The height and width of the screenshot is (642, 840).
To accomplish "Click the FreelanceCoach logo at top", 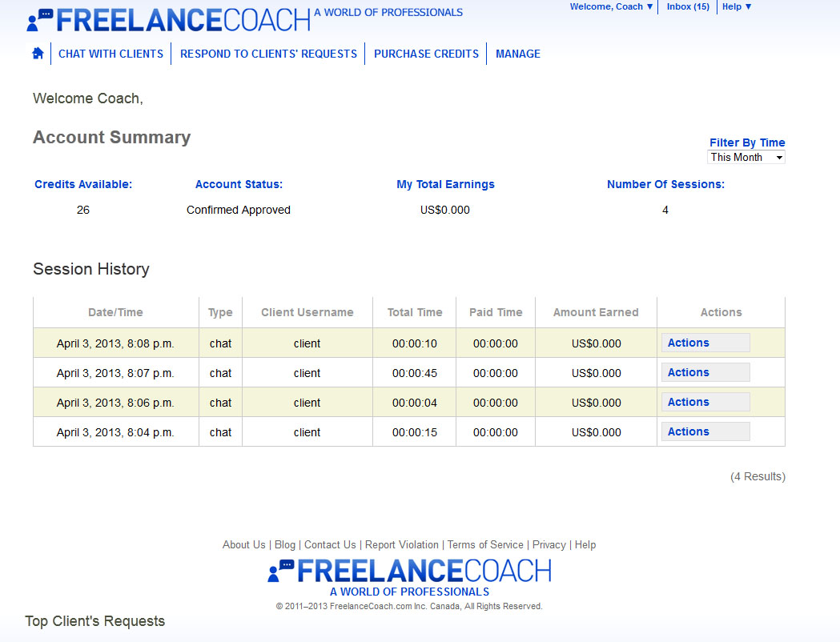I will [168, 19].
